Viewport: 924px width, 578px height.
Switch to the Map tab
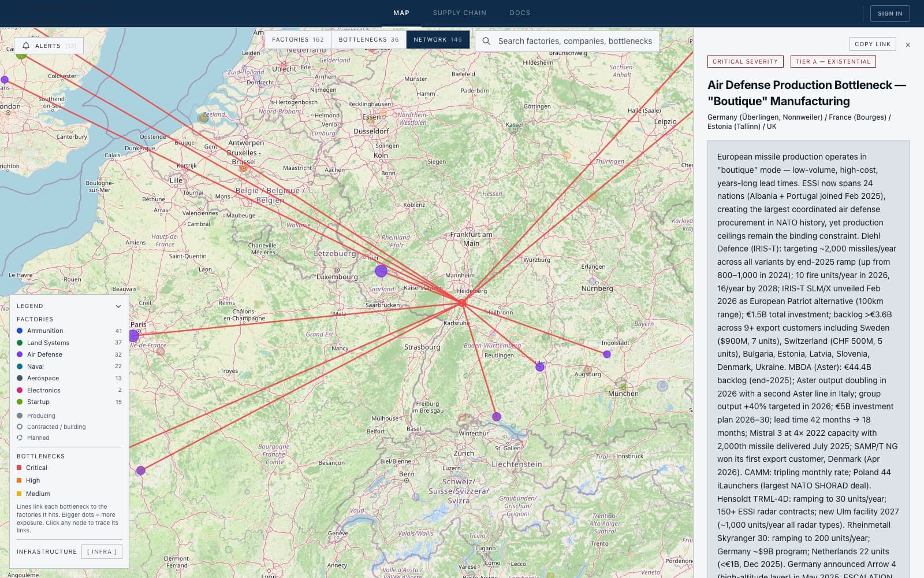[x=401, y=13]
